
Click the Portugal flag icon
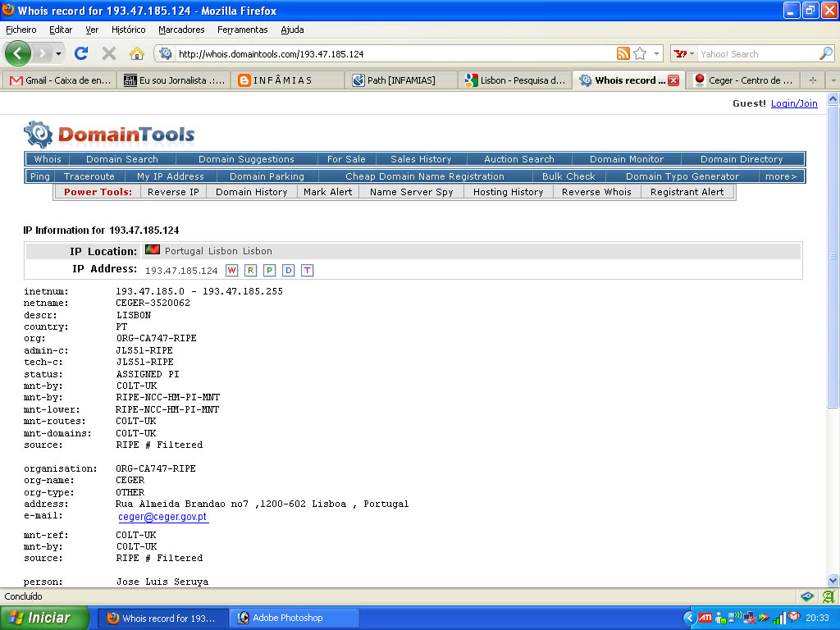(x=153, y=249)
